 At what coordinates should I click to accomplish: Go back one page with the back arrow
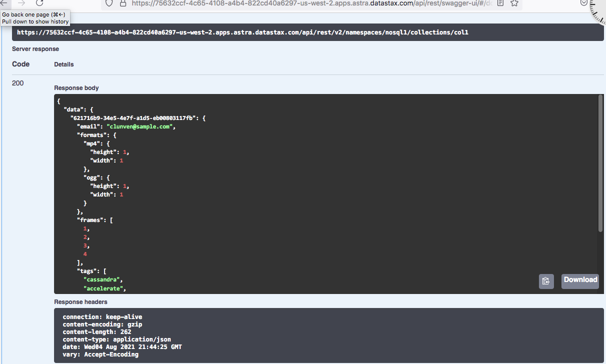point(6,3)
